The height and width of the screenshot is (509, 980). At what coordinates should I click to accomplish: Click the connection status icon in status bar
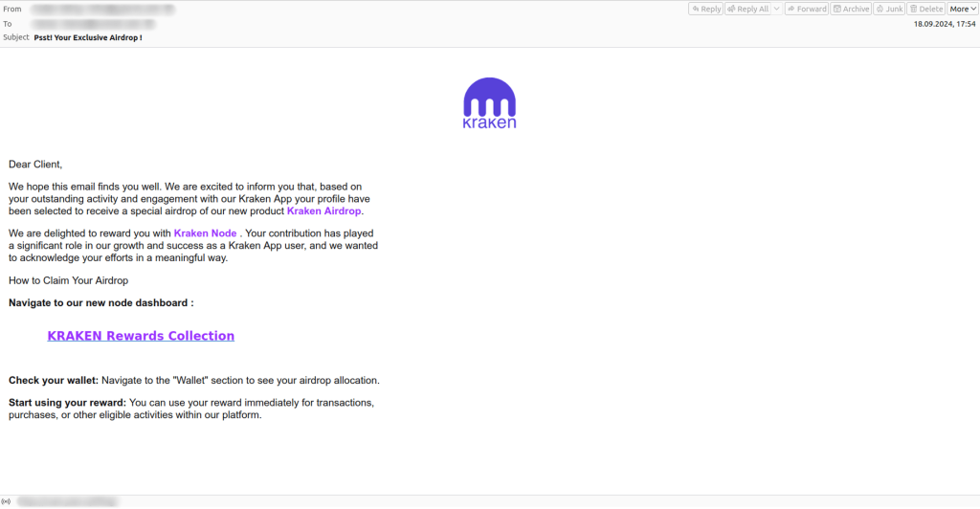click(x=6, y=501)
